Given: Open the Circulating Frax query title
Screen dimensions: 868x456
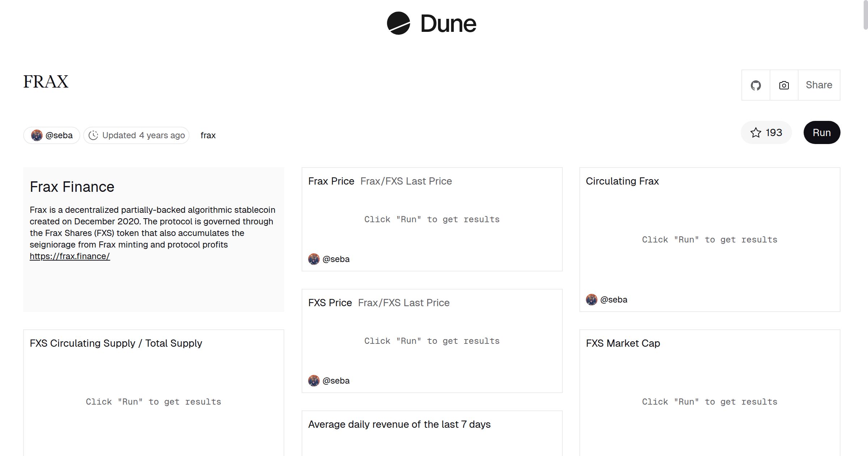Looking at the screenshot, I should coord(622,181).
